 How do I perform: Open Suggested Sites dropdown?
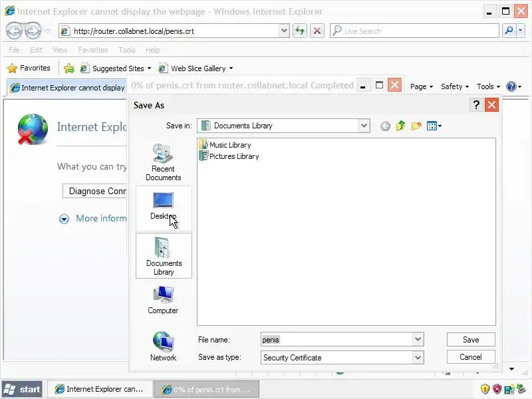tap(115, 68)
